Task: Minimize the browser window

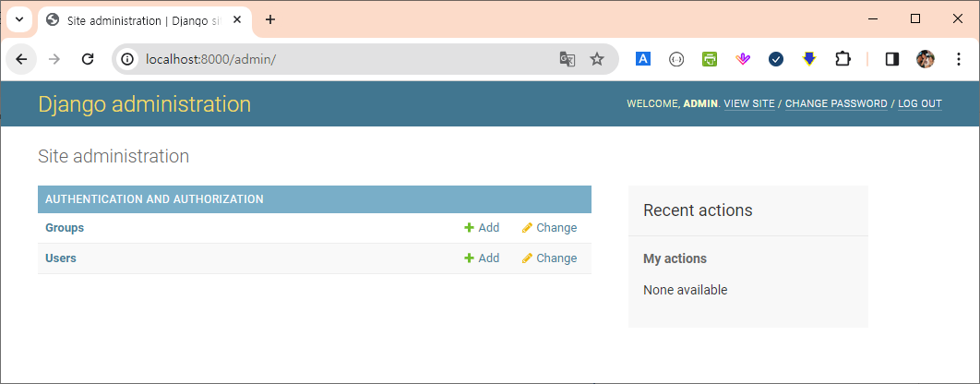Action: (873, 19)
